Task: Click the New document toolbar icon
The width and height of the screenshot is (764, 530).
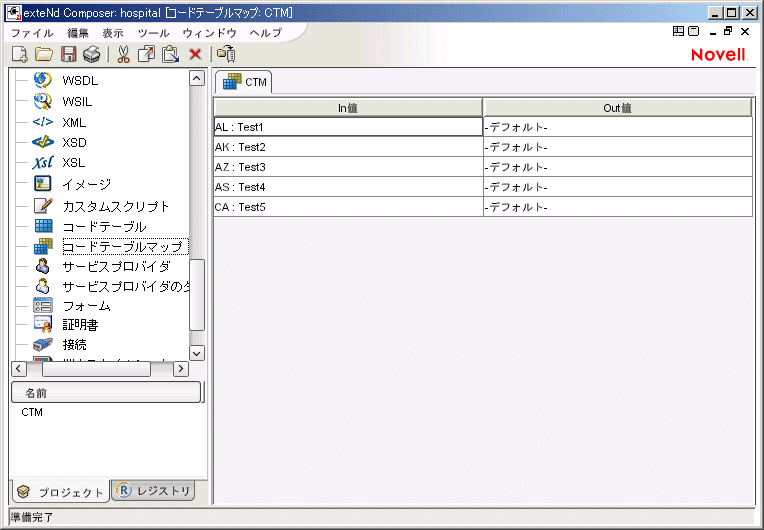Action: pos(19,54)
